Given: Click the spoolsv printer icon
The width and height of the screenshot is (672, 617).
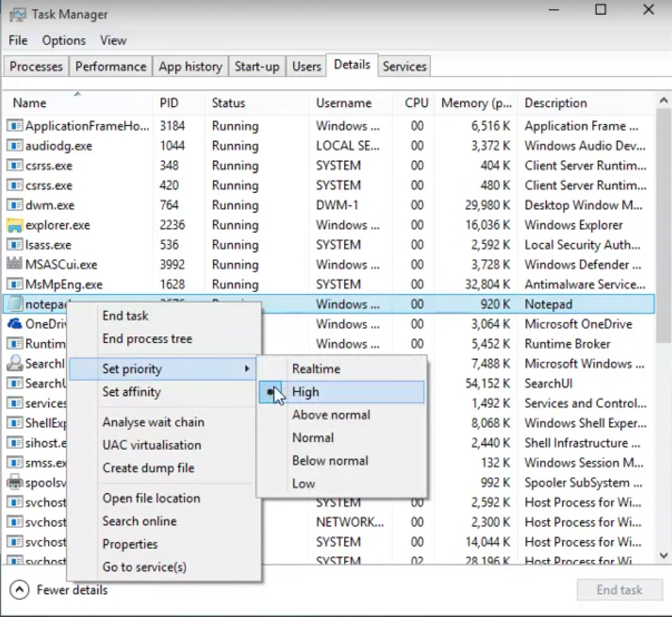Looking at the screenshot, I should tap(15, 483).
